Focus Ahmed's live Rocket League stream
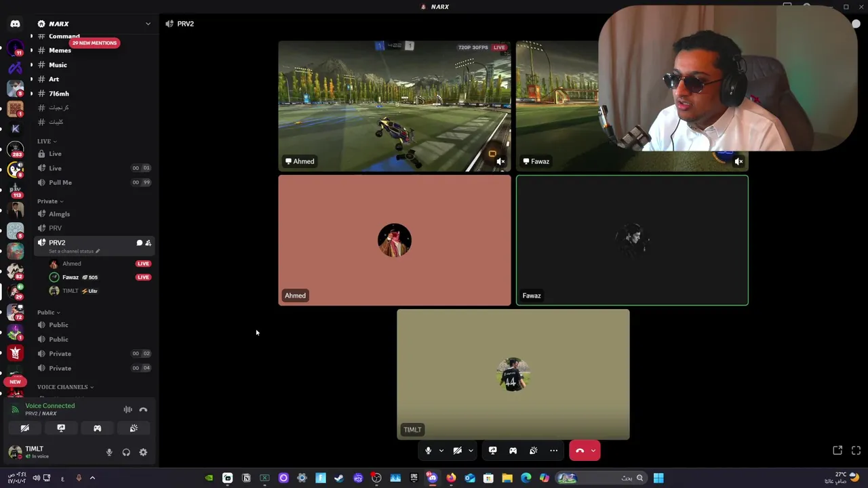Image resolution: width=868 pixels, height=488 pixels. click(394, 106)
